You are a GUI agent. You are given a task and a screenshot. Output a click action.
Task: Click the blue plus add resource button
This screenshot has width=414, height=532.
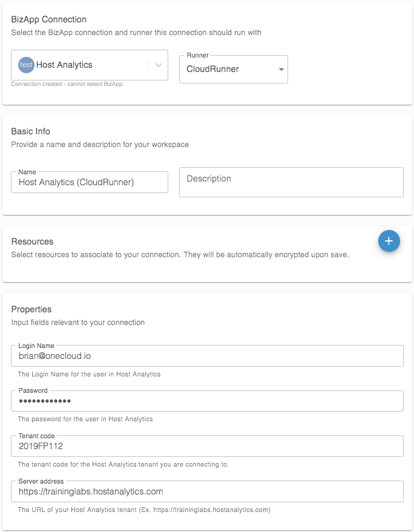389,241
